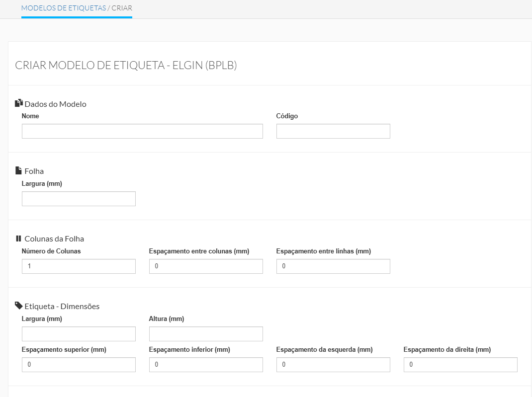The image size is (532, 397).
Task: Click the columns icon beside Colunas da Folha
Action: point(18,238)
